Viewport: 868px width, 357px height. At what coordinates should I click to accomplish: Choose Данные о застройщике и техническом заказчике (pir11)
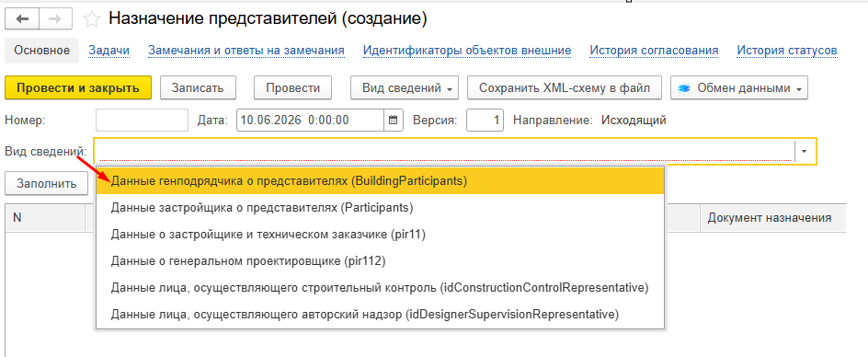(x=381, y=234)
